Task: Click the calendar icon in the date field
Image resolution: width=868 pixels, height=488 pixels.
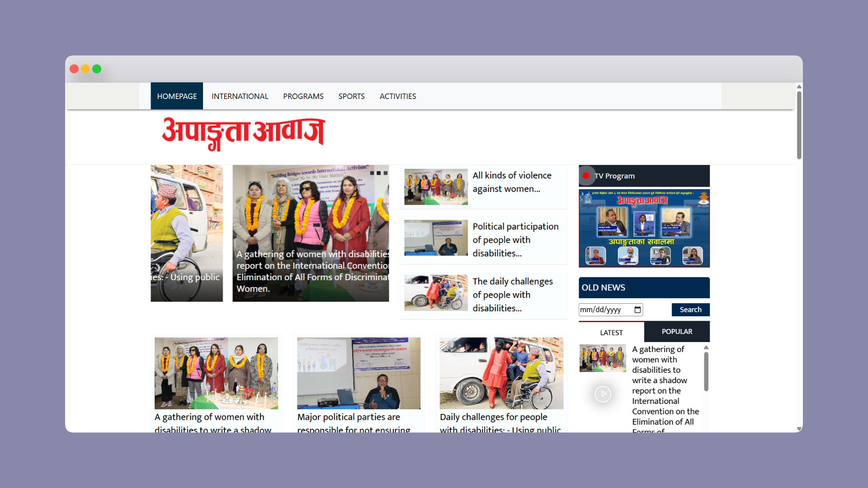Action: click(637, 310)
